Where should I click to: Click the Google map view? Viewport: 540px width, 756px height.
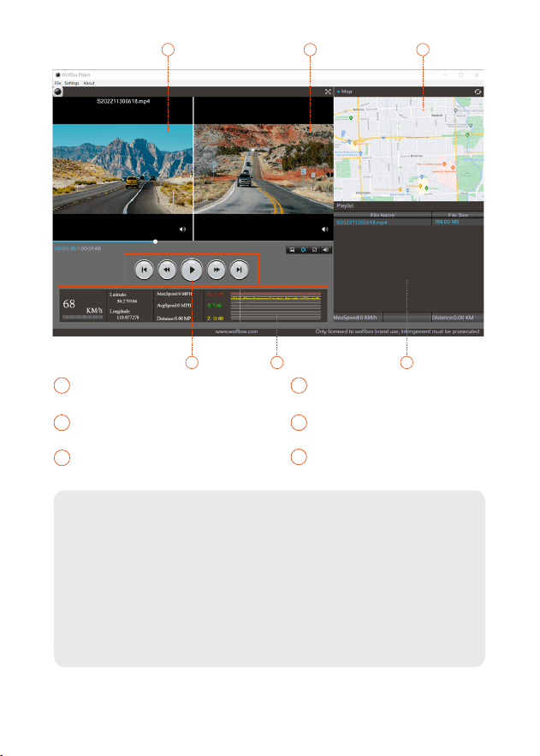pos(408,148)
